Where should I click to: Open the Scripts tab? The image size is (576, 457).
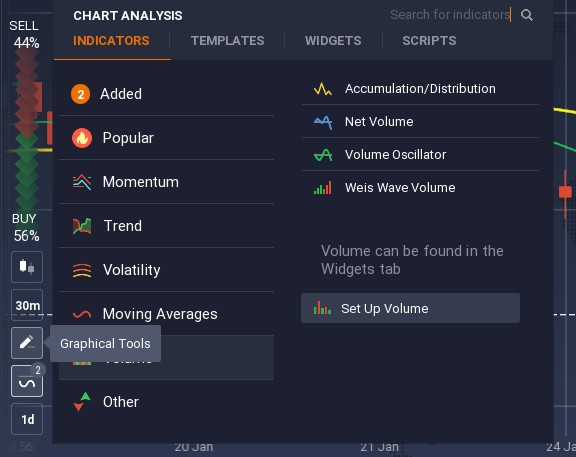click(429, 41)
